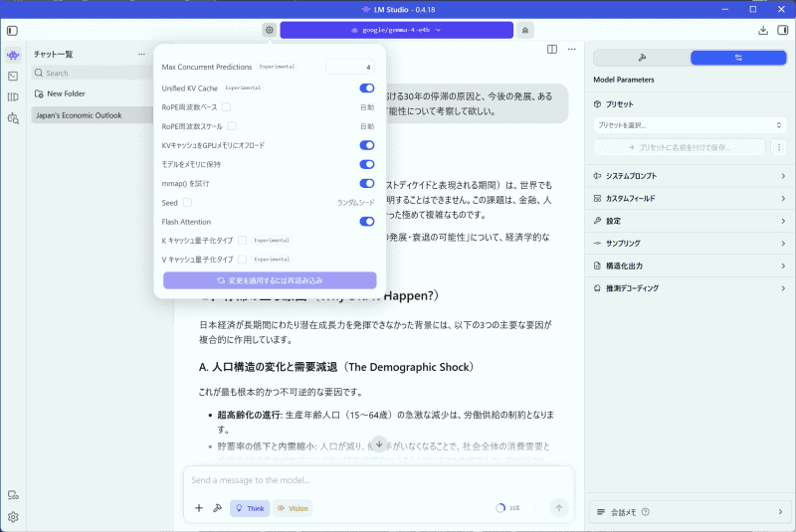
Task: Toggle mmap() を試行 switch
Action: (x=367, y=183)
